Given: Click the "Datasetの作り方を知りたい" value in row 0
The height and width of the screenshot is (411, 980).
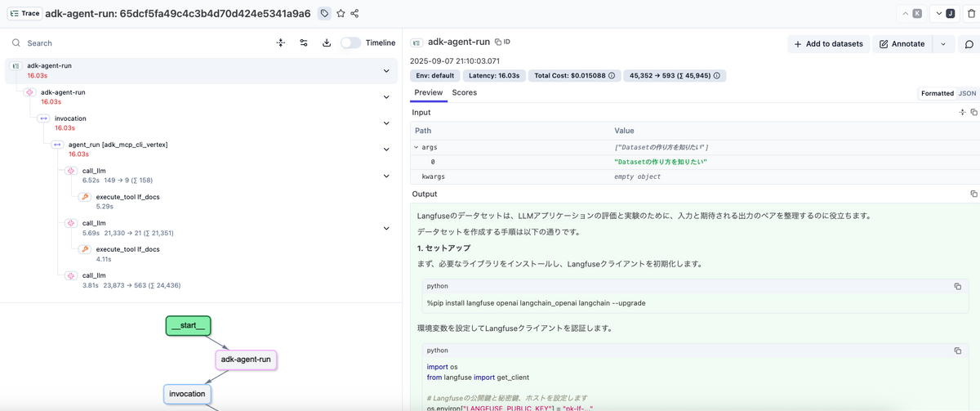Looking at the screenshot, I should pyautogui.click(x=660, y=162).
